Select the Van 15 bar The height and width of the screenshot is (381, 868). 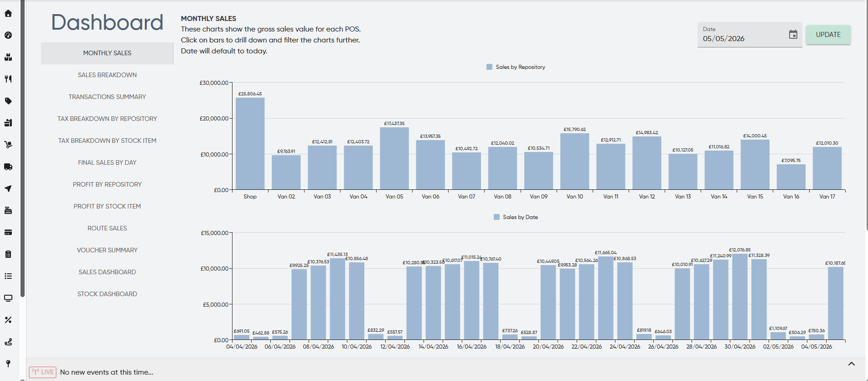tap(755, 165)
